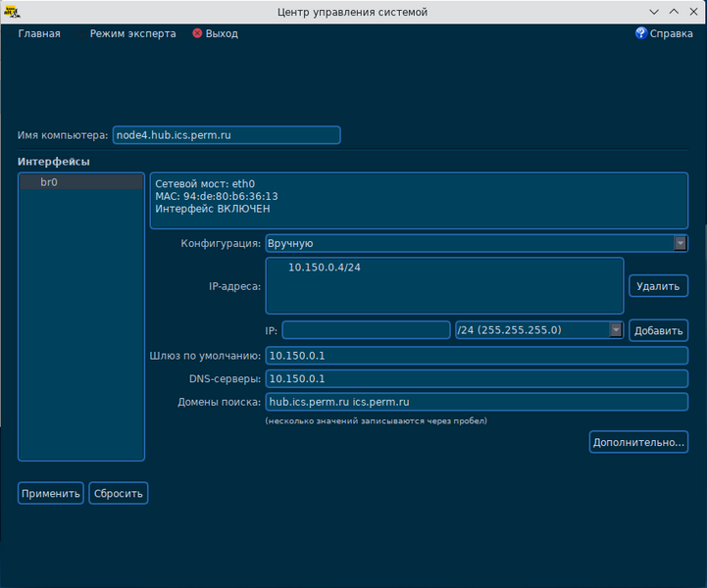Click the blue question mark help icon
Viewport: 707px width, 588px height.
[x=641, y=33]
